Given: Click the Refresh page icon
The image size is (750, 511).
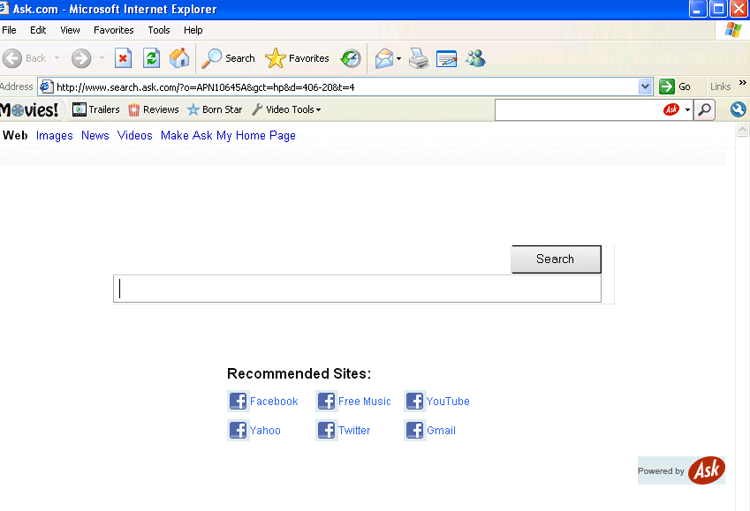Looking at the screenshot, I should pos(151,58).
